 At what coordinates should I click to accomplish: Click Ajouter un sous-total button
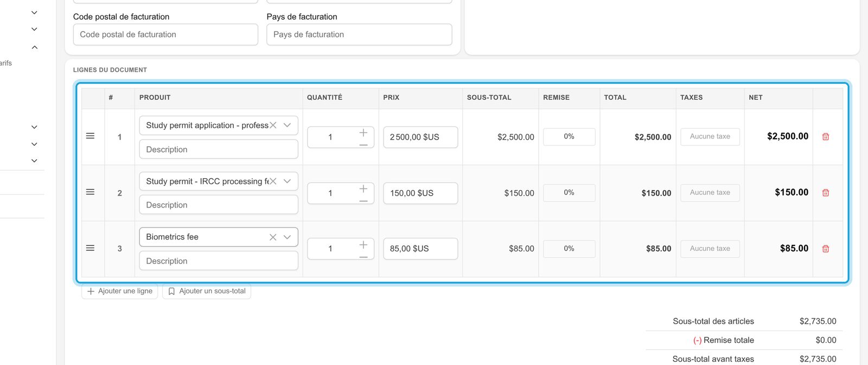(207, 291)
